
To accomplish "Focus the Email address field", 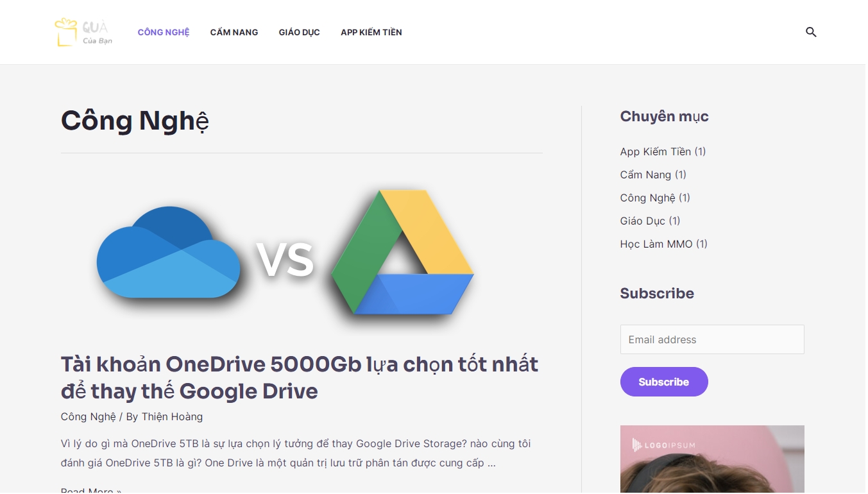I will tap(712, 339).
